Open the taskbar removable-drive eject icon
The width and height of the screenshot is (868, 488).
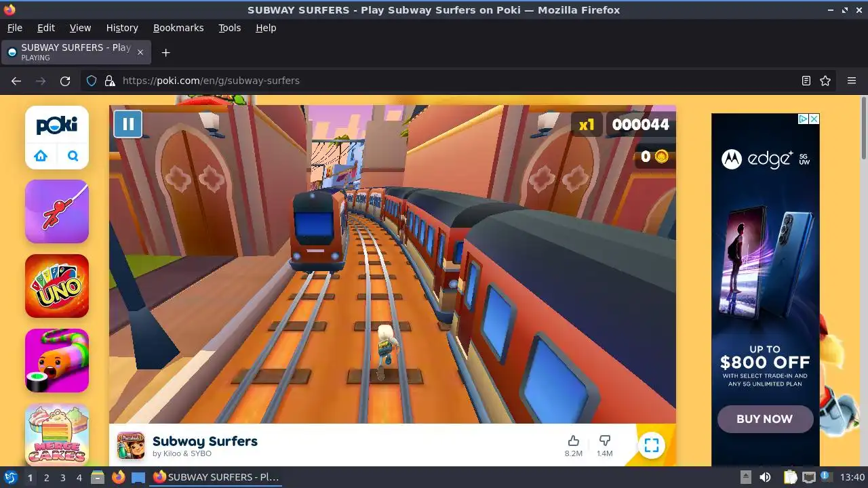tap(745, 477)
